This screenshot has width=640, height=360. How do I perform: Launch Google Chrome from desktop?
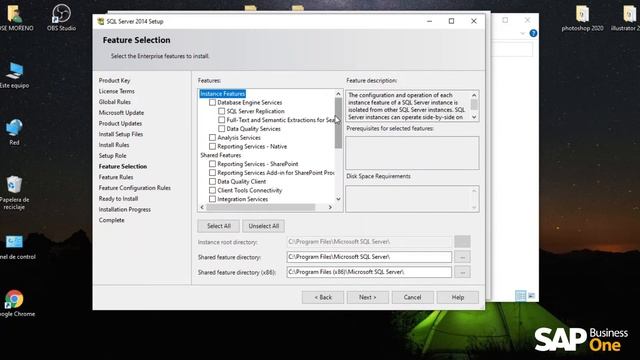[15, 303]
